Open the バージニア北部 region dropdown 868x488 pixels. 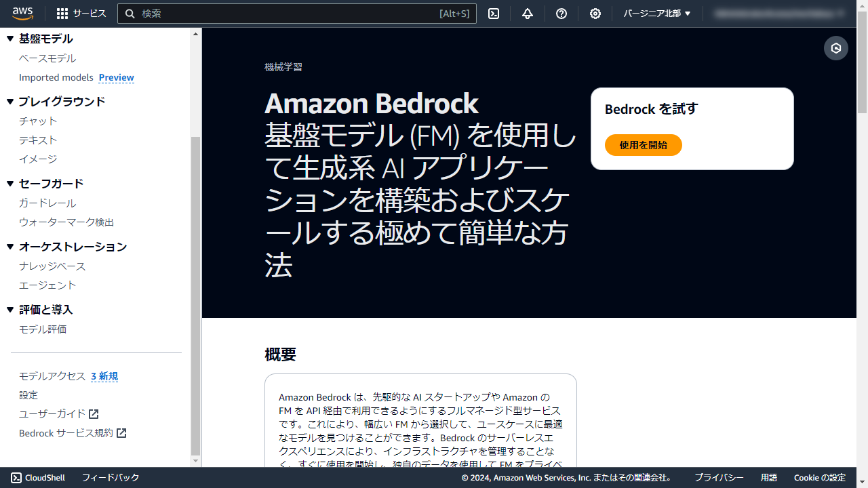657,14
